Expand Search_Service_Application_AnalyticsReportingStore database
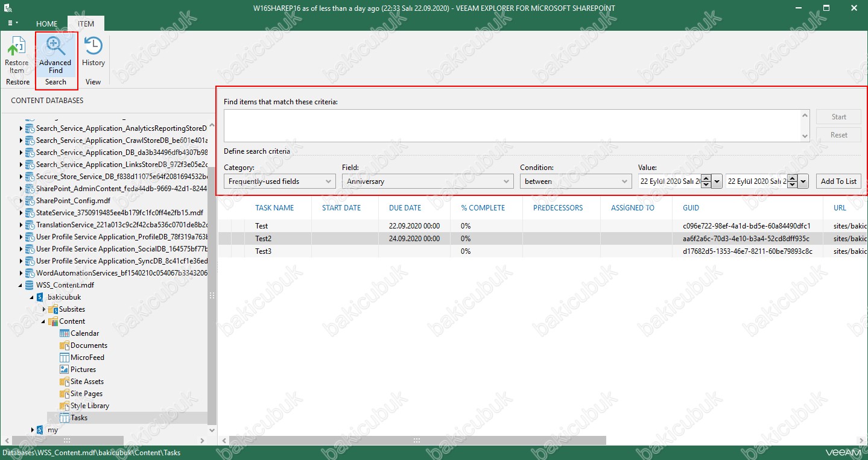The width and height of the screenshot is (868, 460). coord(21,128)
